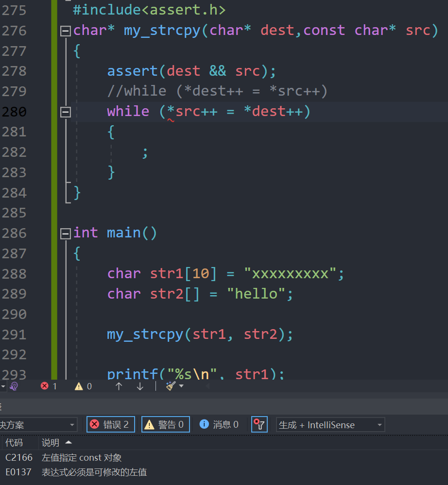Click the "hello" string literal

(x=256, y=294)
